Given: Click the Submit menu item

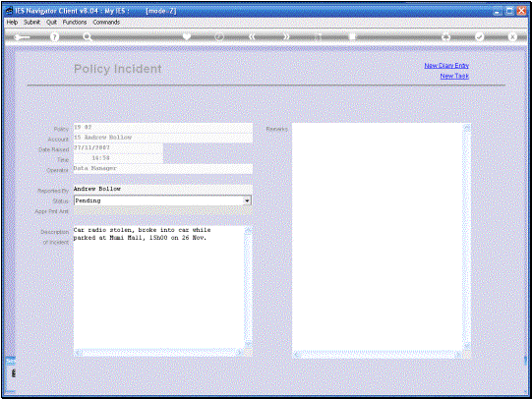Looking at the screenshot, I should tap(31, 22).
